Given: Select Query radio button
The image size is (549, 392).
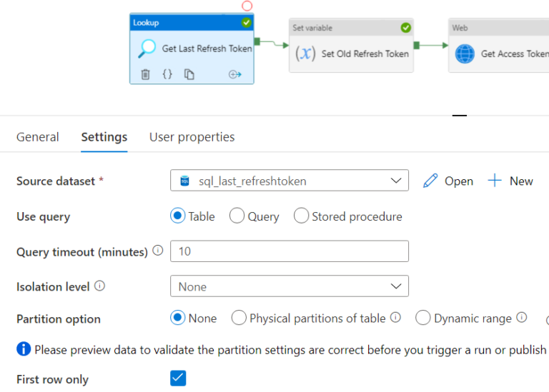Looking at the screenshot, I should [x=237, y=216].
